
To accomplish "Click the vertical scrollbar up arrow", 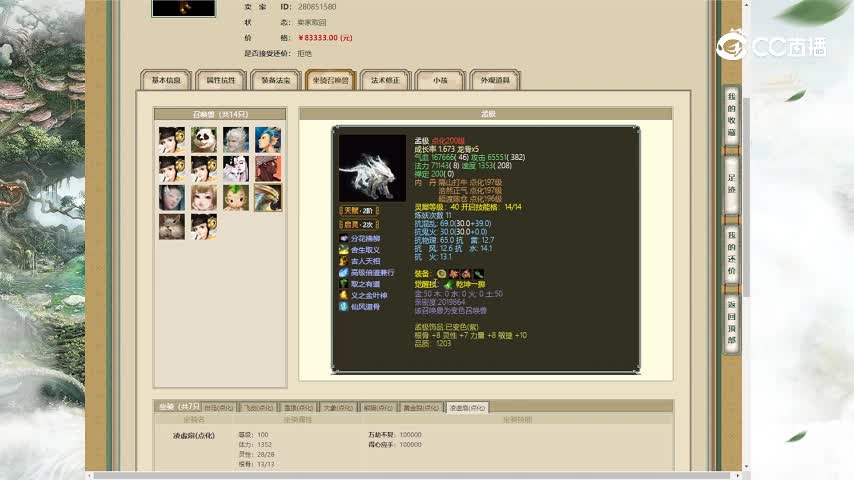I will (747, 4).
